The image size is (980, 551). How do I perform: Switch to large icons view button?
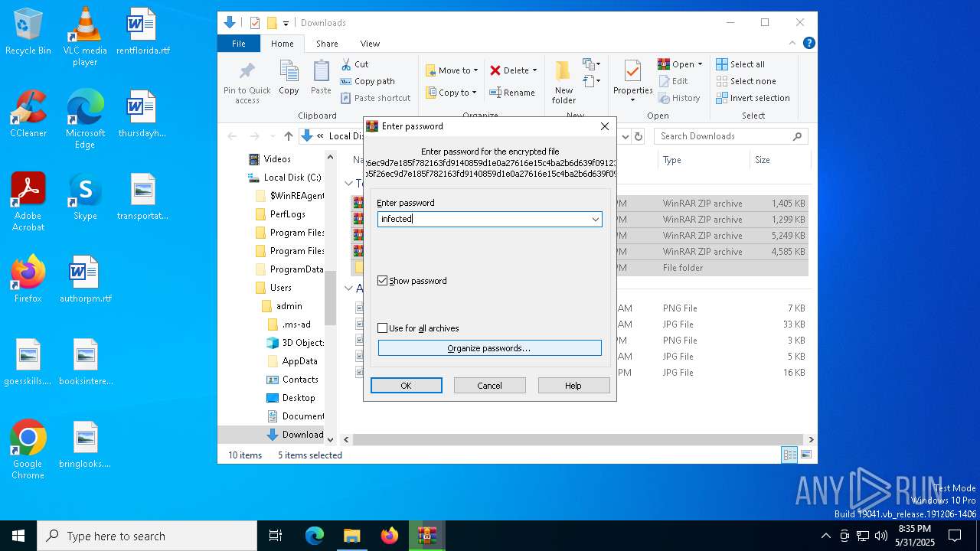pyautogui.click(x=805, y=455)
